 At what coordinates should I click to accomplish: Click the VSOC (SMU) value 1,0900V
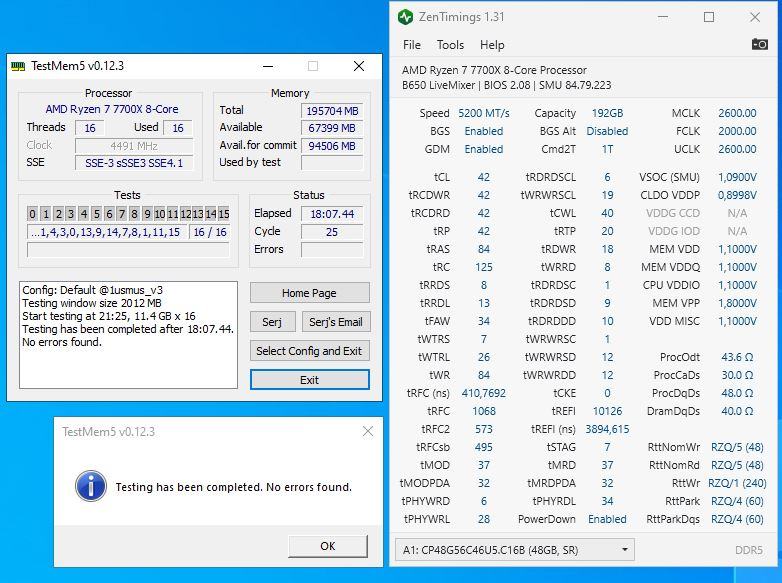pyautogui.click(x=737, y=177)
